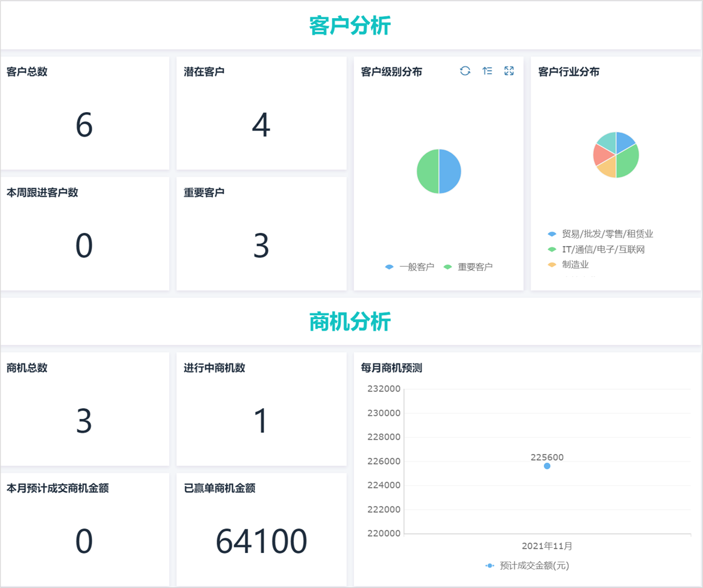Toggle the 制造业 legend entry
Screen dimensions: 703x588
pos(573,264)
